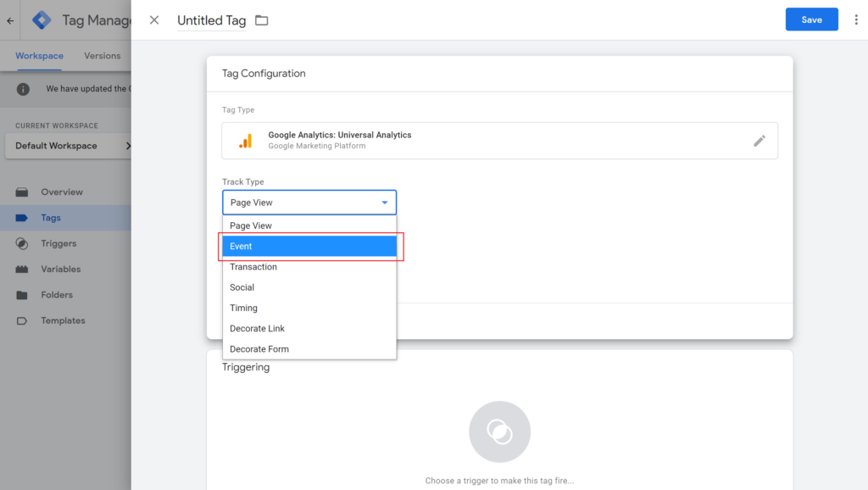Click the Google Analytics: Universal Analytics tag type

pyautogui.click(x=499, y=141)
